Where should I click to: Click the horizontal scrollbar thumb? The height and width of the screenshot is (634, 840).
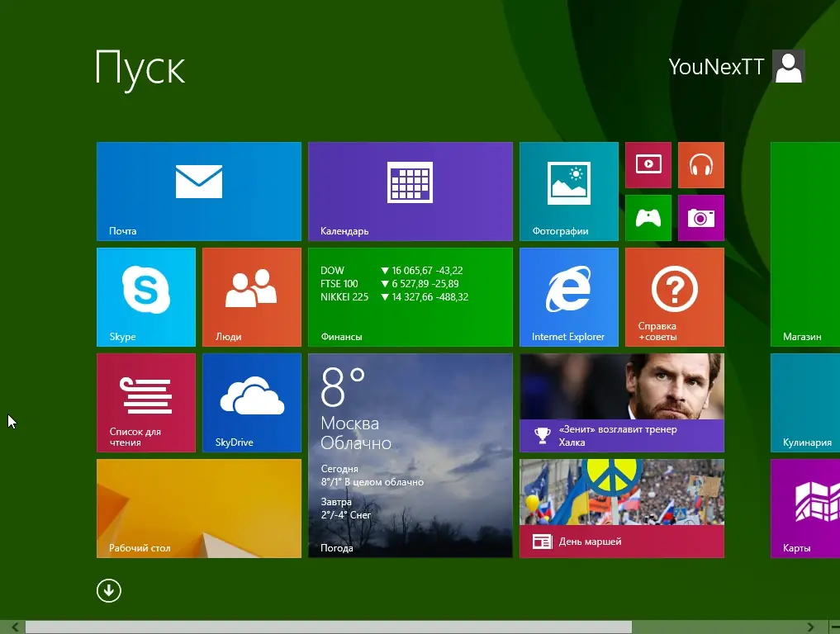coord(329,627)
